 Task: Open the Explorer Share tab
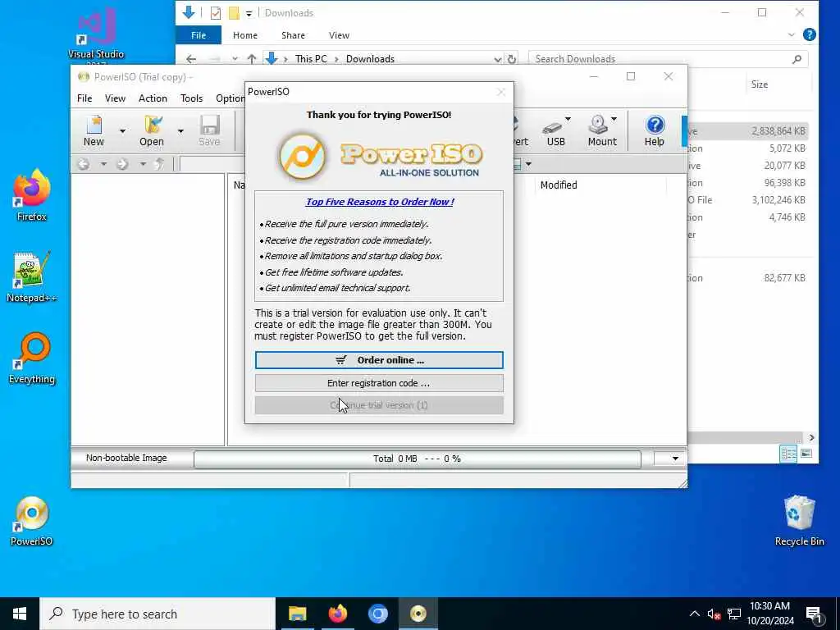[x=293, y=34]
